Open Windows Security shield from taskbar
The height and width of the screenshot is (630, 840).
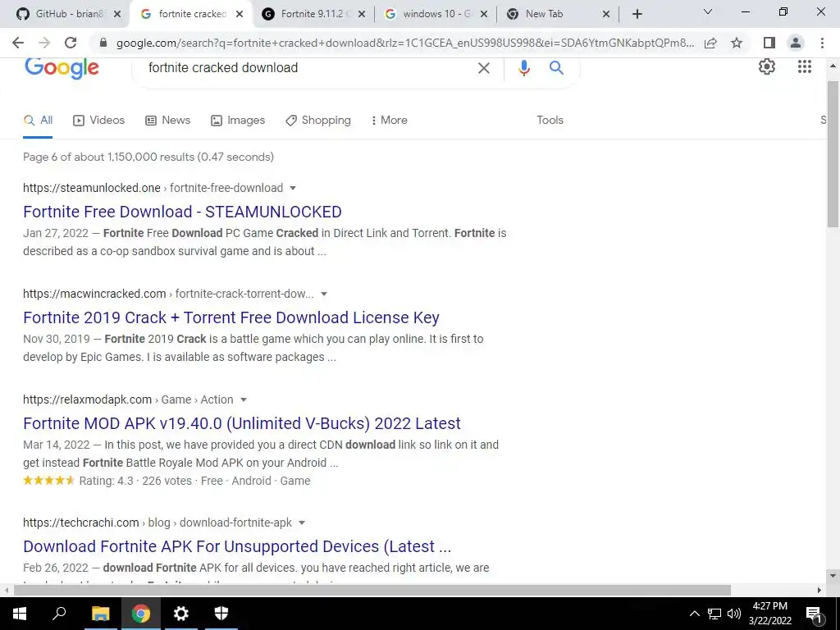click(221, 614)
